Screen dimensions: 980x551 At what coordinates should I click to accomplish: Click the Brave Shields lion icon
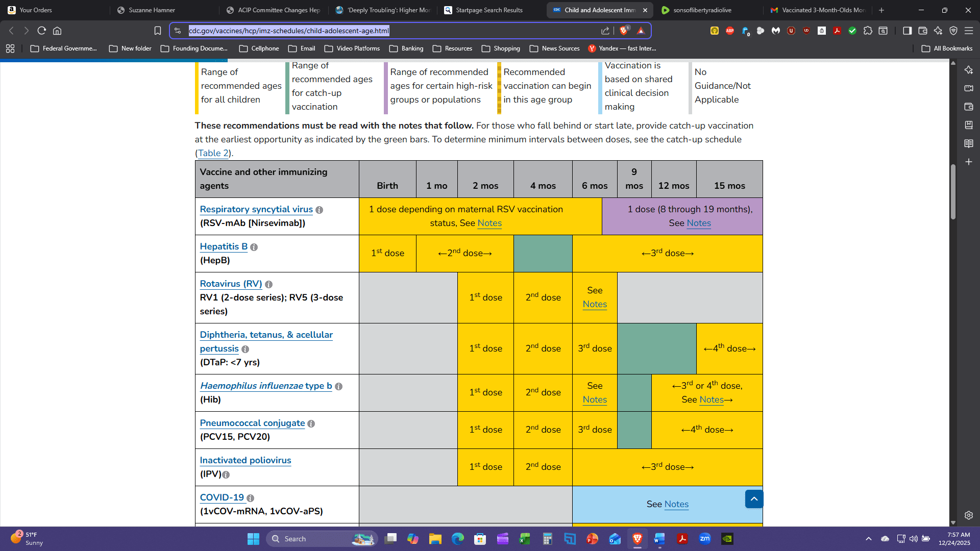tap(623, 31)
